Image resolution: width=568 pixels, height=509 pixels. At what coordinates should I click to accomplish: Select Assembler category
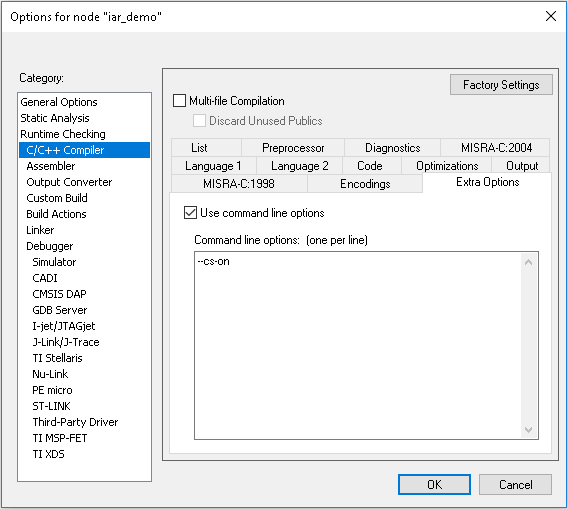(84, 166)
